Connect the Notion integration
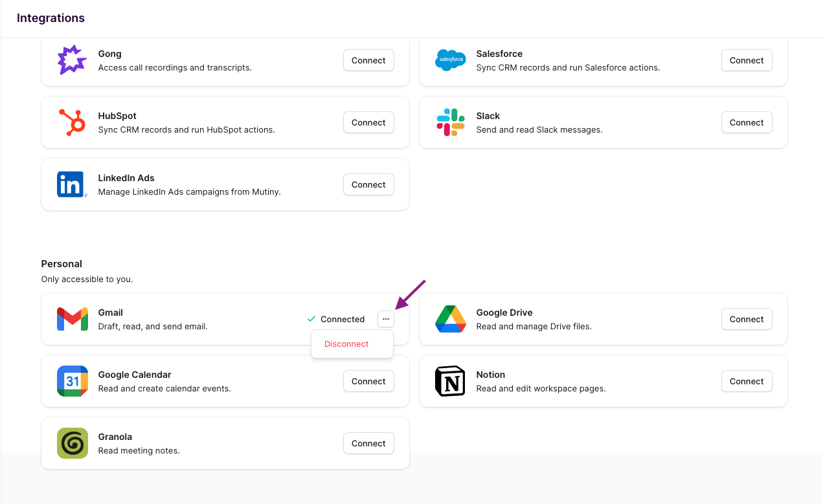The width and height of the screenshot is (823, 504). [x=747, y=381]
